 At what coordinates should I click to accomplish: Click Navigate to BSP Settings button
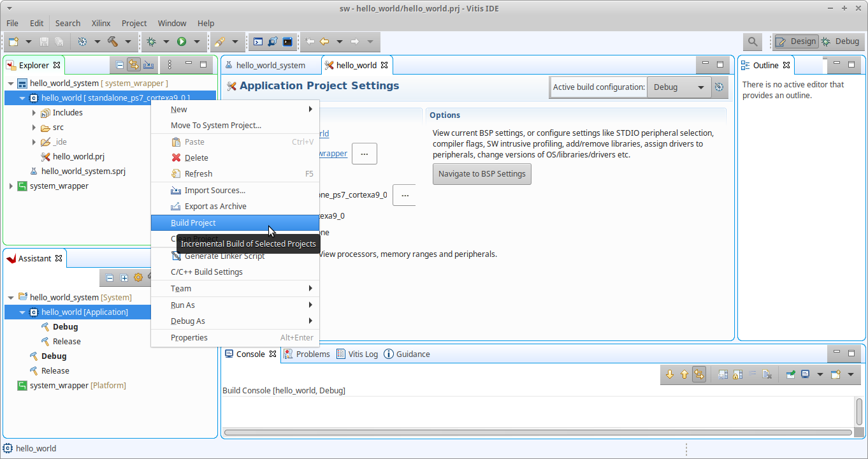click(x=482, y=173)
